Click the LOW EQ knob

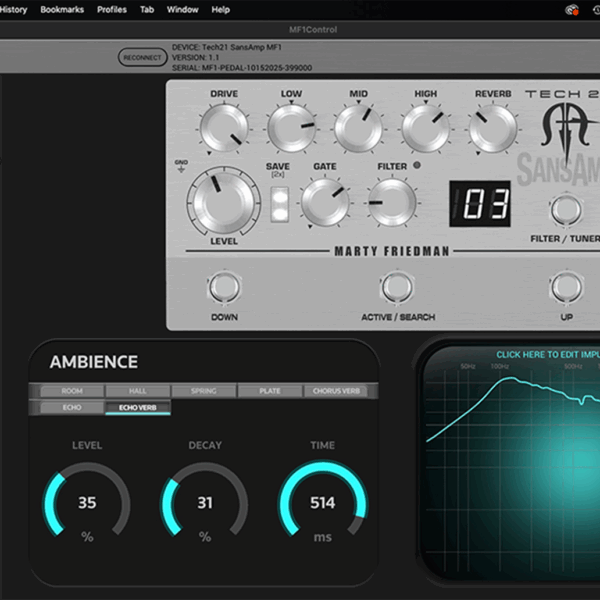tap(291, 130)
